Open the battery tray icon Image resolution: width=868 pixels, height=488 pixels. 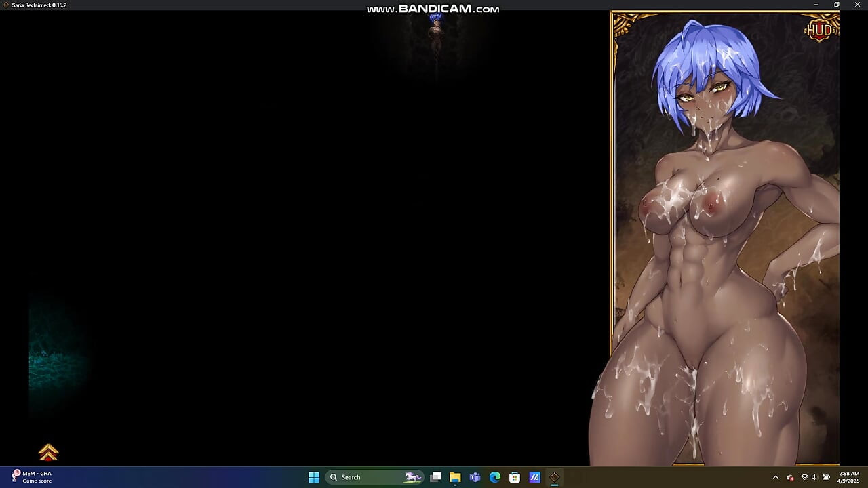tap(825, 477)
